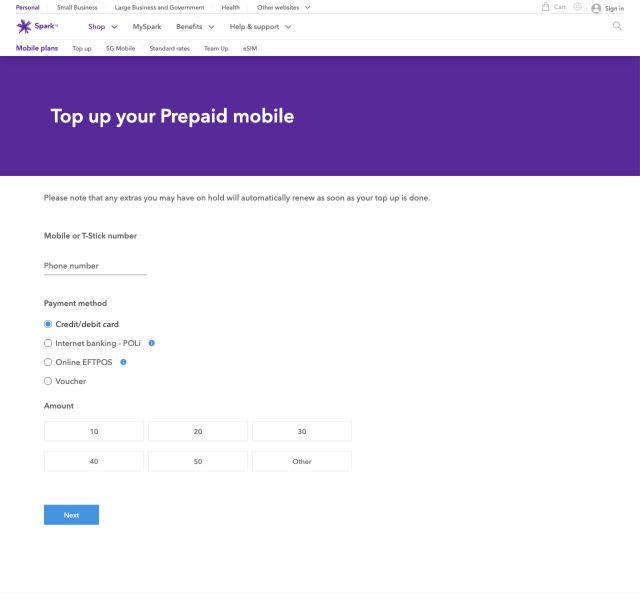The image size is (640, 600).
Task: Select Credit/debit card payment method
Action: (x=48, y=324)
